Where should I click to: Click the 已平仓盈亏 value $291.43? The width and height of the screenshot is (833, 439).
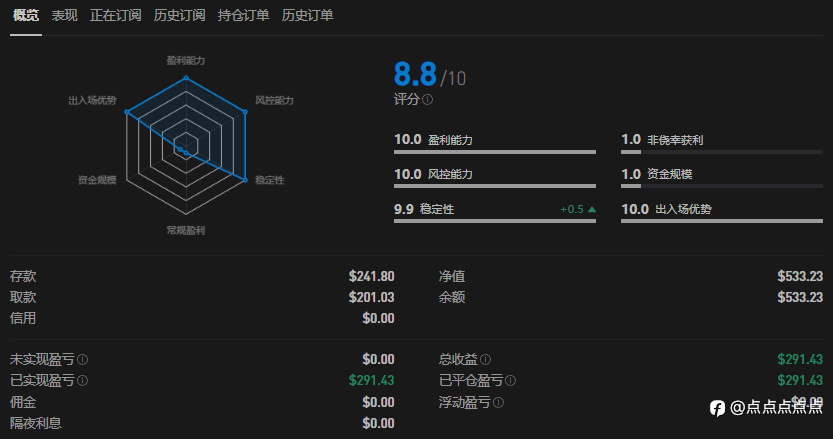800,381
